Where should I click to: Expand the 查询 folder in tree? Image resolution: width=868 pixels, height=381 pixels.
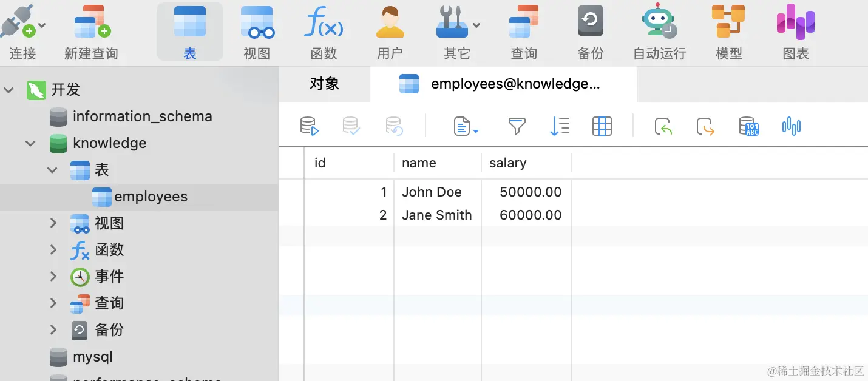tap(53, 303)
